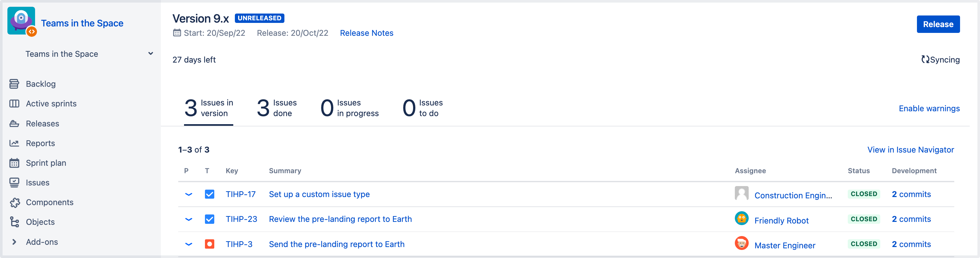980x258 pixels.
Task: Switch to the Issues done tab
Action: (277, 108)
